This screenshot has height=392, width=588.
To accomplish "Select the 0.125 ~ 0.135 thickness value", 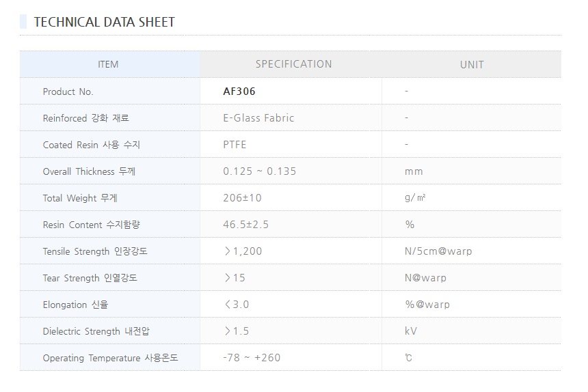I will coord(260,171).
